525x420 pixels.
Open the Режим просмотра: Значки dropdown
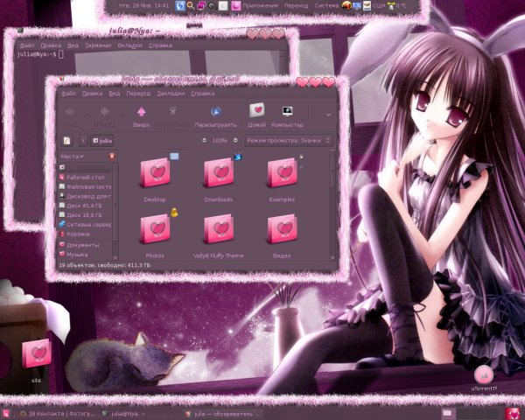click(x=288, y=140)
